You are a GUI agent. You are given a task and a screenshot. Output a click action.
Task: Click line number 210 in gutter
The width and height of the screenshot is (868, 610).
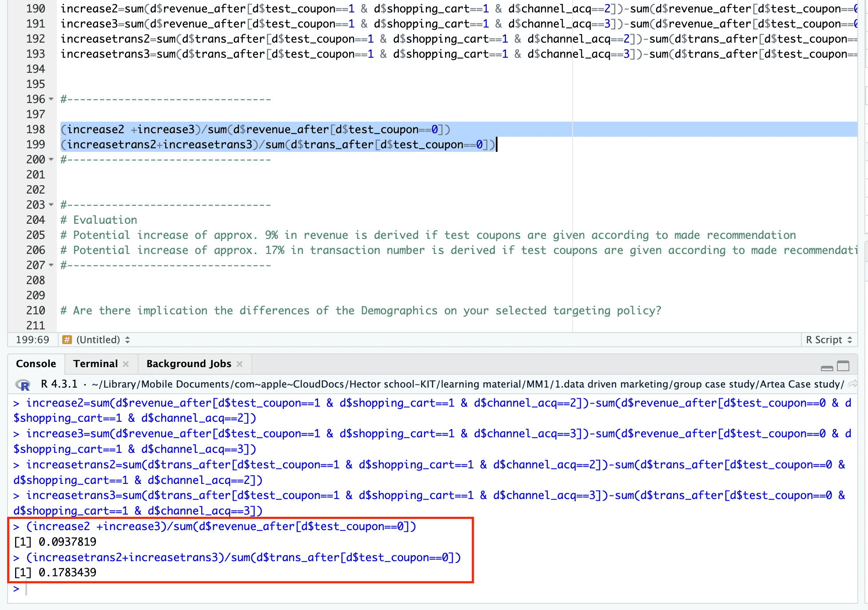click(36, 311)
